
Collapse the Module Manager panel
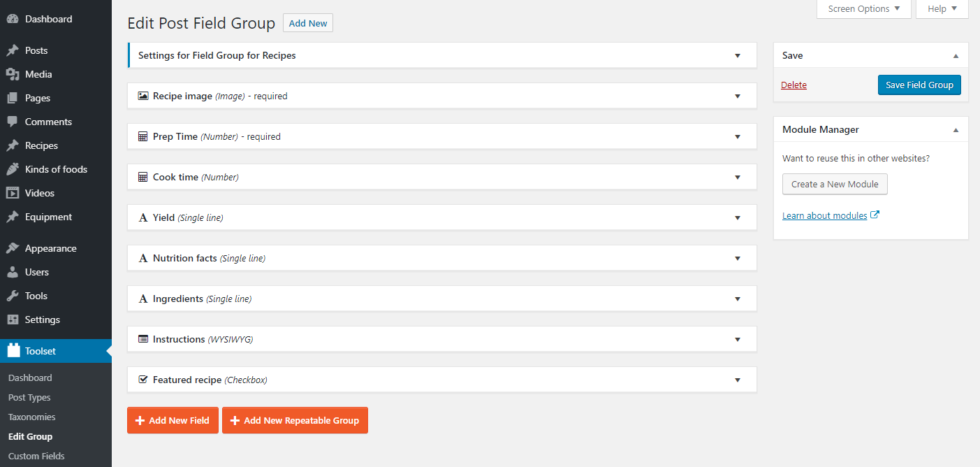click(x=956, y=130)
